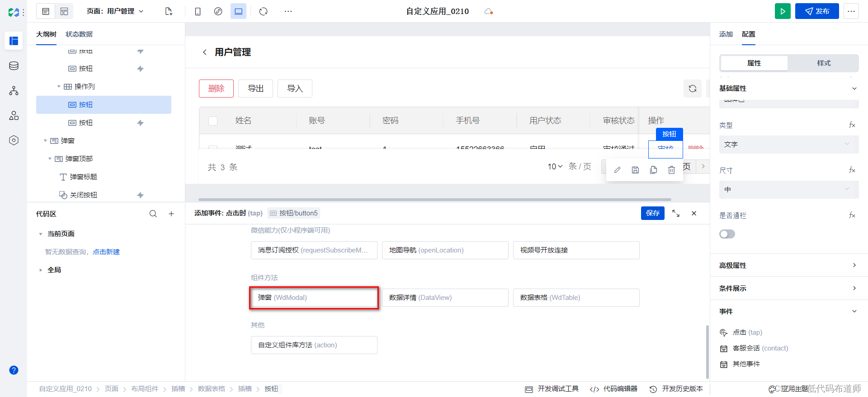
Task: Select the desktop PC preview icon
Action: coord(238,11)
